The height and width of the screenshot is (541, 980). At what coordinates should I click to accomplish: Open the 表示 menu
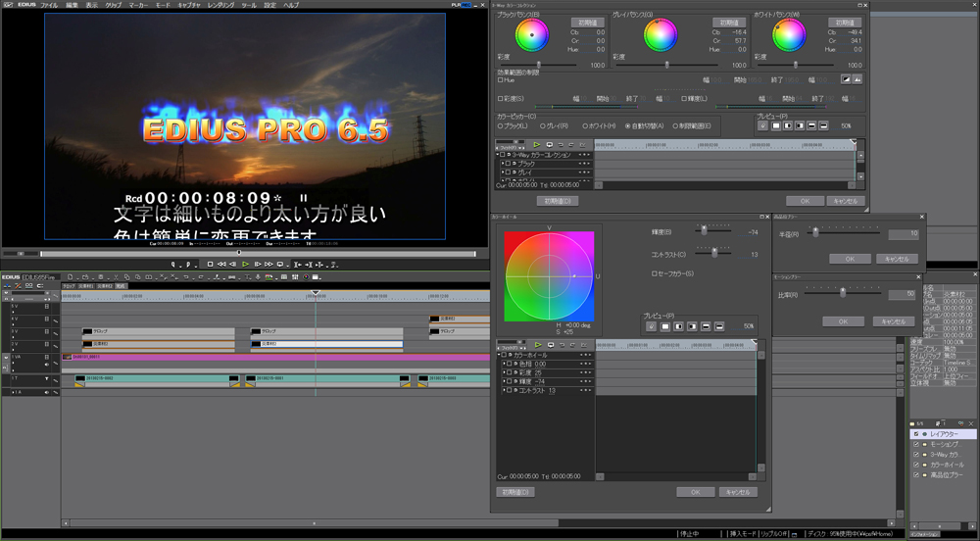[x=91, y=5]
